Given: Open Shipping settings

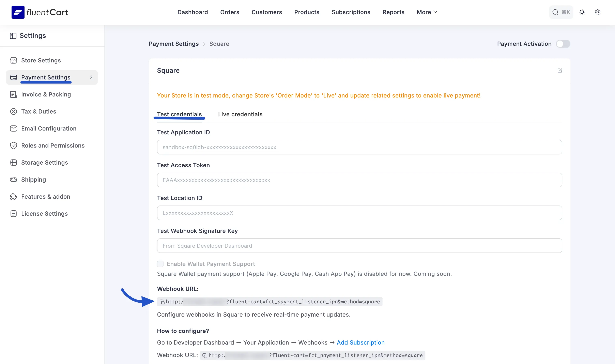Looking at the screenshot, I should 33,180.
